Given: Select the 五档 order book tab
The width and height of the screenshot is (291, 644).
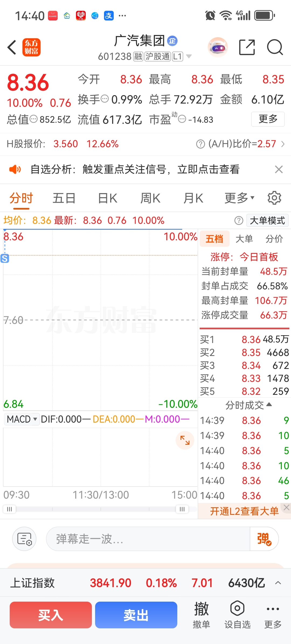Looking at the screenshot, I should pyautogui.click(x=214, y=239).
